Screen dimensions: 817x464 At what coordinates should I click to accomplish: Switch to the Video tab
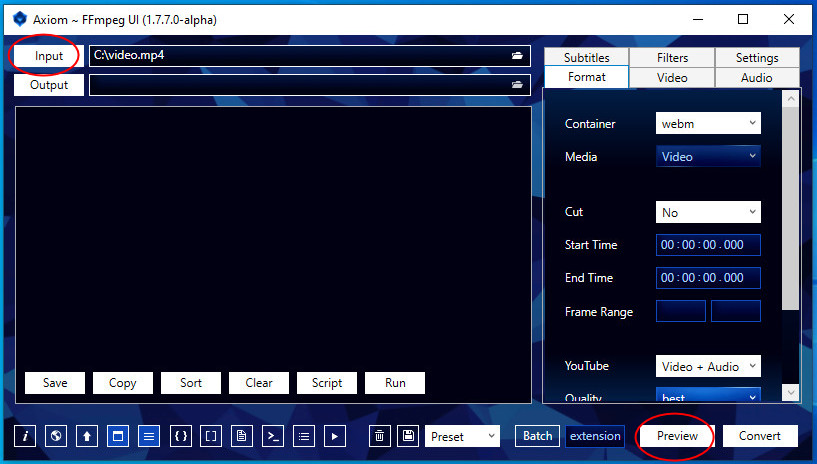[x=672, y=78]
